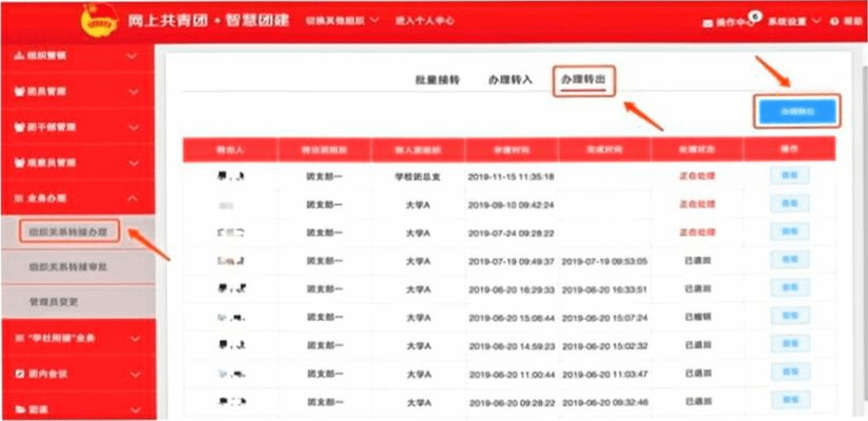Click the 组织管理 sidebar icon
This screenshot has height=421, width=868.
coord(19,56)
